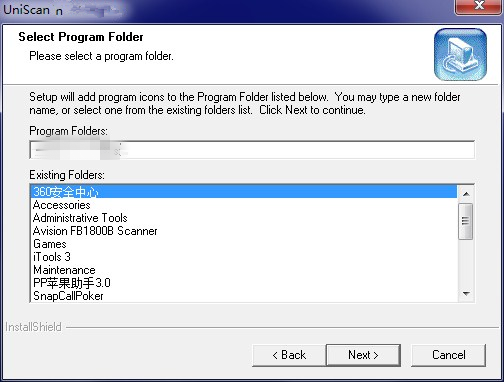The image size is (504, 382).
Task: Select the 360安全中心 folder entry
Action: pos(244,192)
